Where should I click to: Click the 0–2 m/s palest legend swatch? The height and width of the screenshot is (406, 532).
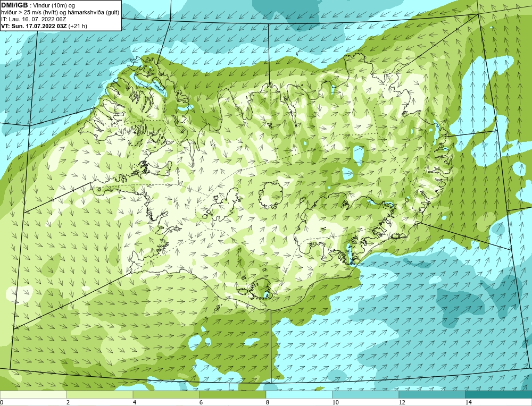point(33,395)
